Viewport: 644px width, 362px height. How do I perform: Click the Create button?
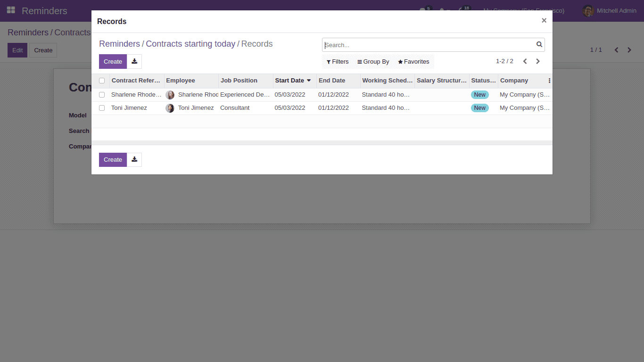pos(113,61)
